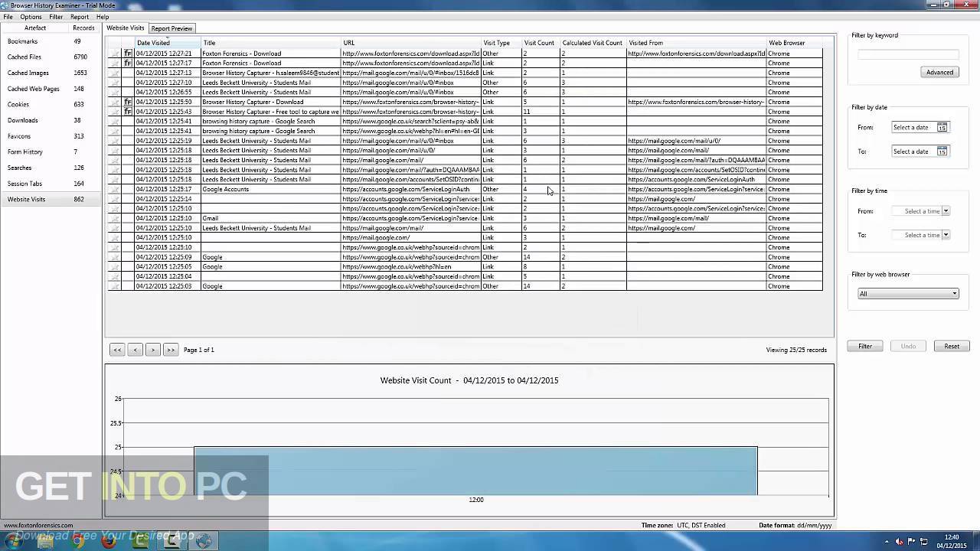The width and height of the screenshot is (980, 551).
Task: Open the Filter by web browser dropdown
Action: tap(953, 293)
